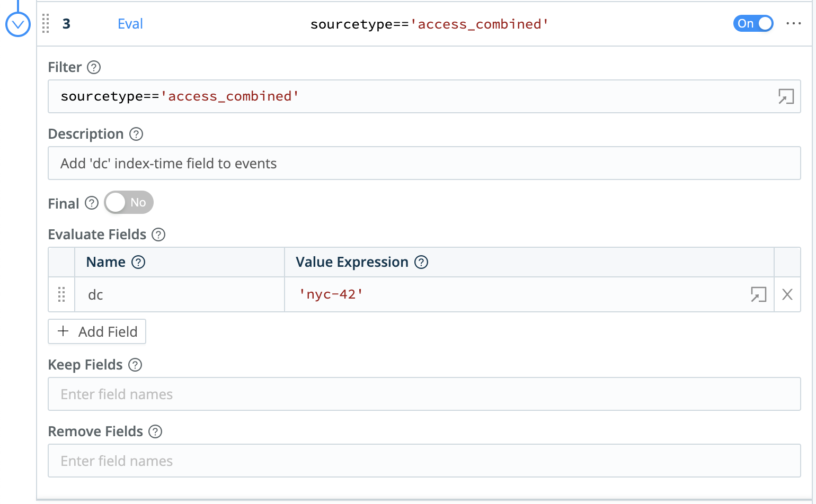This screenshot has height=504, width=816.
Task: Remove the dc field row
Action: (x=787, y=294)
